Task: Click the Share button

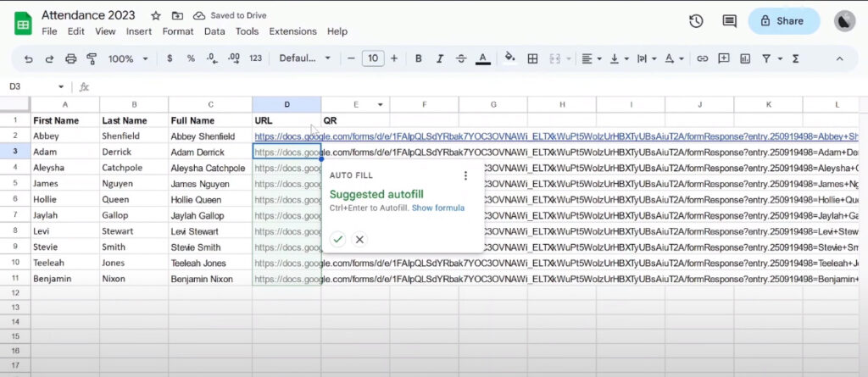Action: (784, 21)
